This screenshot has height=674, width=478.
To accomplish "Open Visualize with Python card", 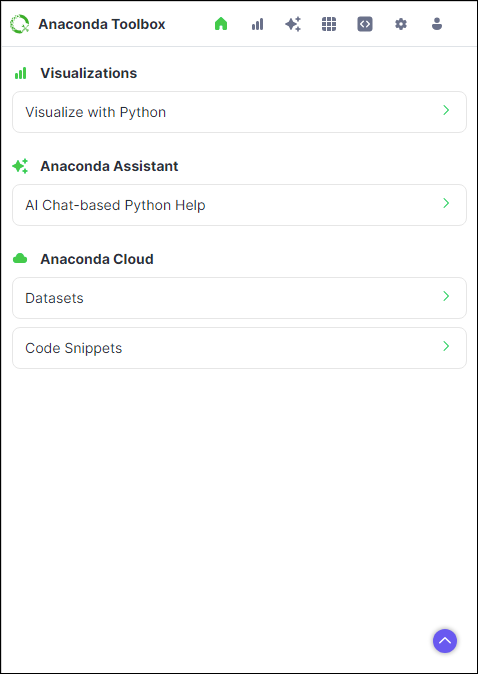I will 239,112.
